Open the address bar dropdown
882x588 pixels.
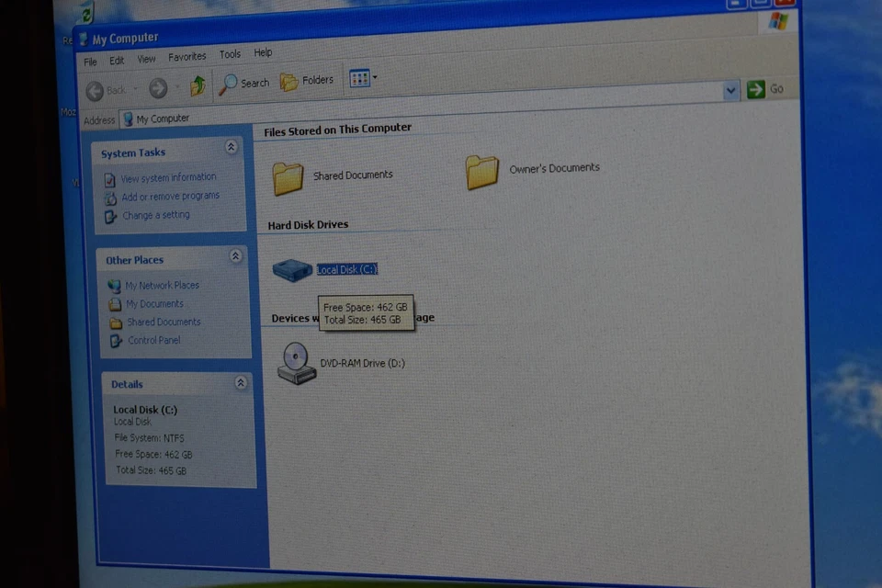pyautogui.click(x=730, y=90)
